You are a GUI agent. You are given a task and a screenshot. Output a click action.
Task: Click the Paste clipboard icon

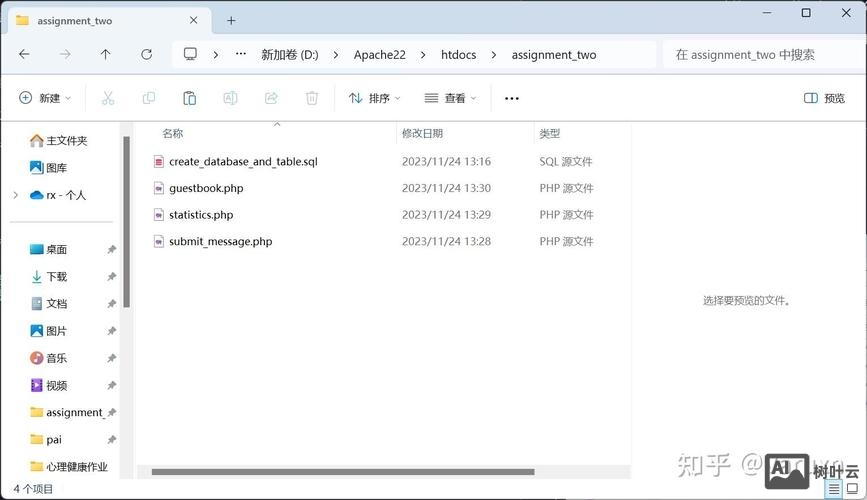click(x=190, y=98)
